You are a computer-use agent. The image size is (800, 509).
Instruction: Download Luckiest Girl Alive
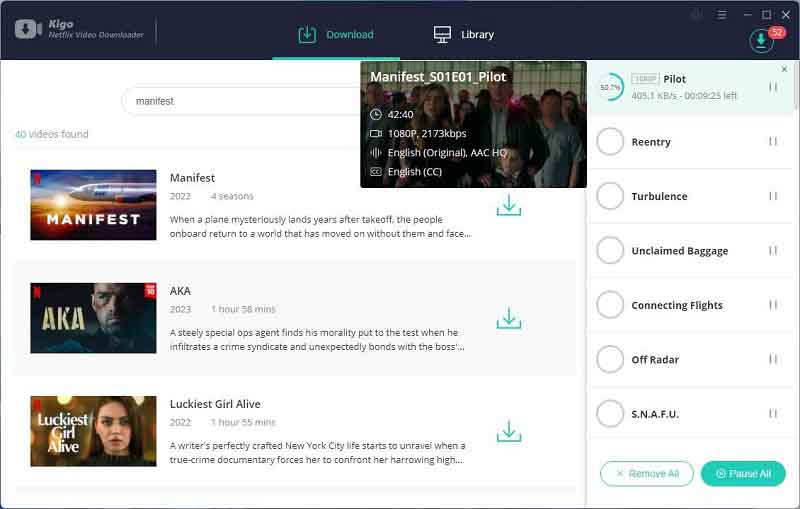point(509,431)
